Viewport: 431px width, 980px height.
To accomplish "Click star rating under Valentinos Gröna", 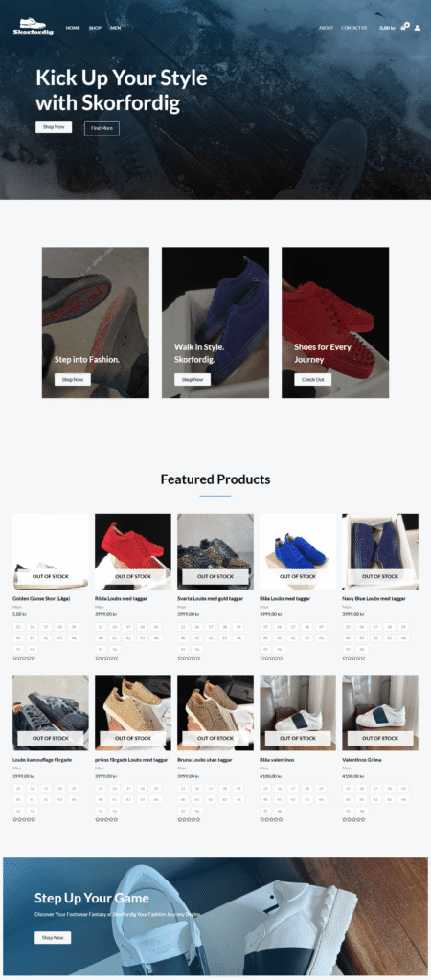I will click(x=353, y=819).
